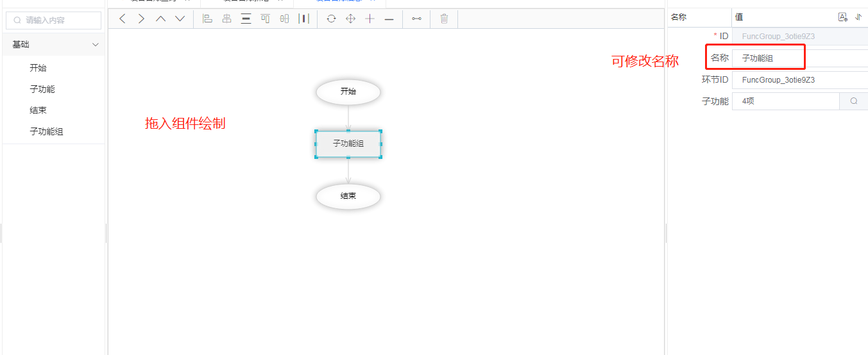Click the right arrow toolbar icon
The height and width of the screenshot is (355, 868).
click(141, 19)
